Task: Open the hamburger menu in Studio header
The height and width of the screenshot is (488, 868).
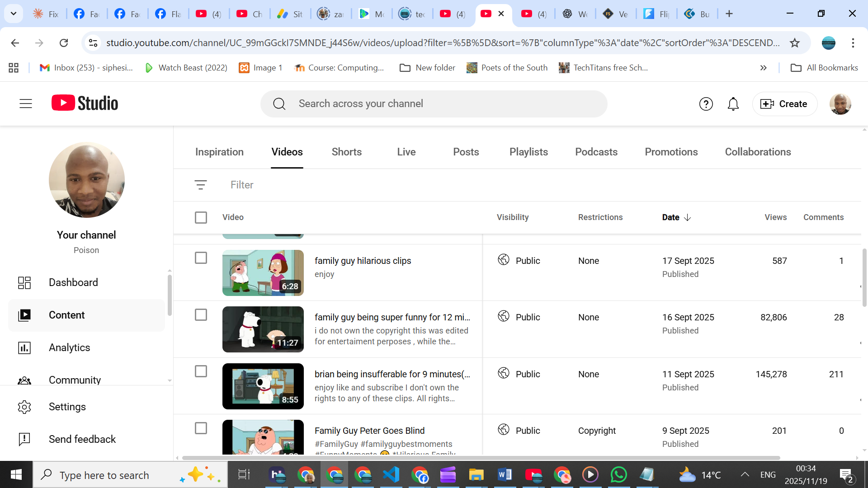Action: click(26, 103)
